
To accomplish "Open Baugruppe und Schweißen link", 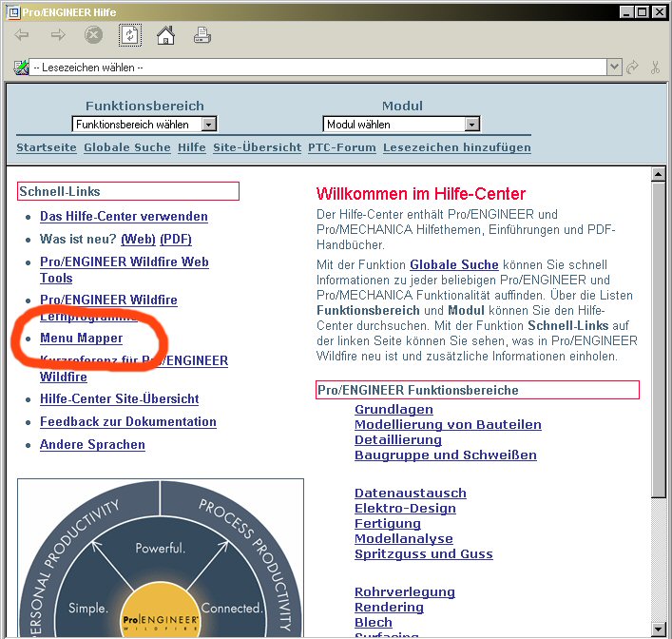I will coord(446,455).
